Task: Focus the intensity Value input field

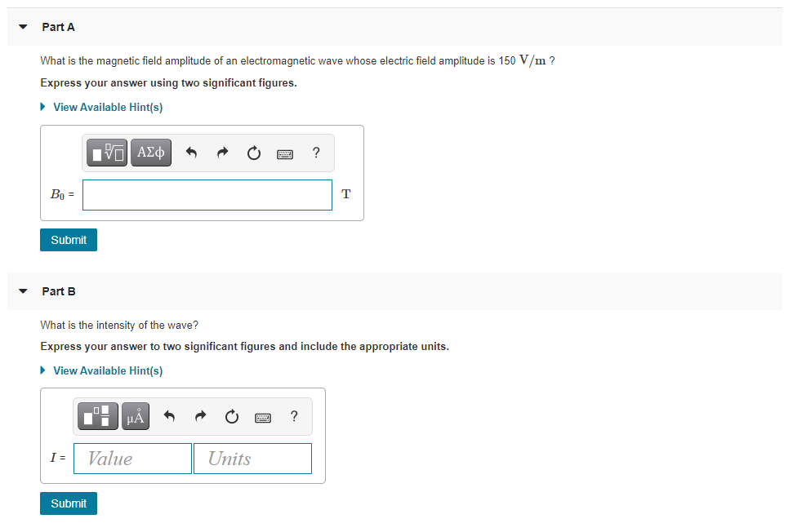Action: tap(133, 459)
